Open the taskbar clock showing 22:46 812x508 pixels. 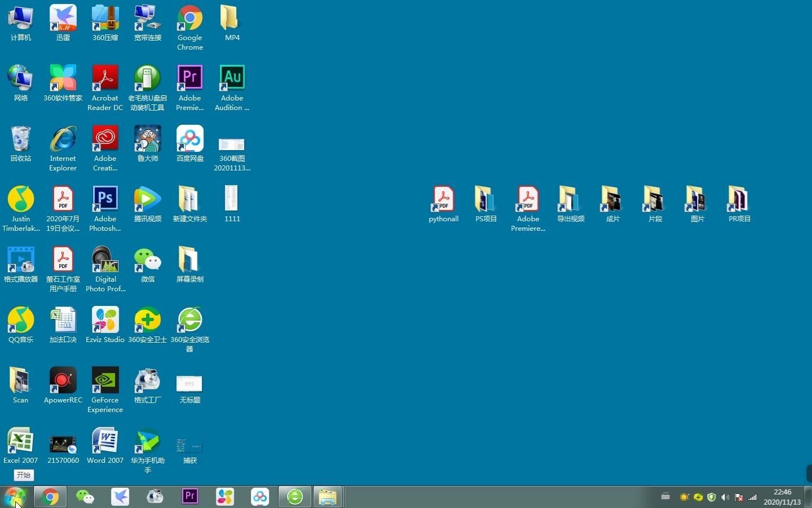783,497
